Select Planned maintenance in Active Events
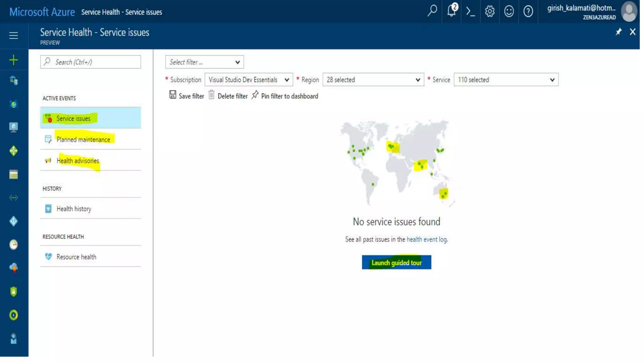This screenshot has width=644, height=362. [x=83, y=140]
